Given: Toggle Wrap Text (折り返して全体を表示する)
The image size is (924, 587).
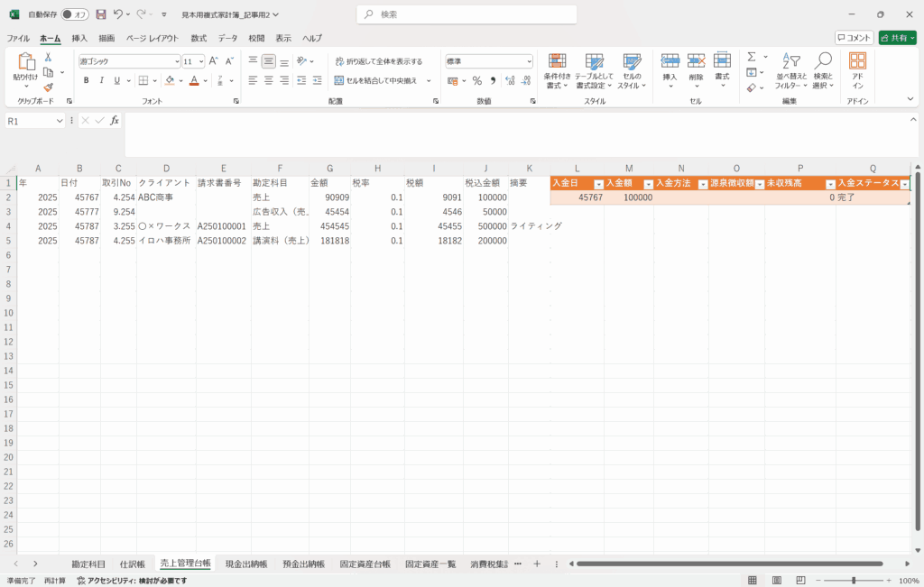Looking at the screenshot, I should (379, 61).
